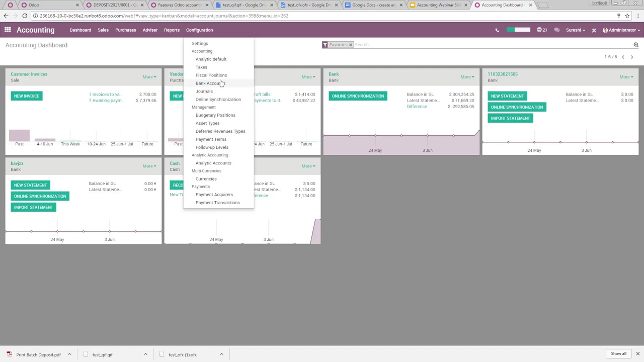Click the Difference link on Bank card
The image size is (644, 362).
pyautogui.click(x=417, y=107)
